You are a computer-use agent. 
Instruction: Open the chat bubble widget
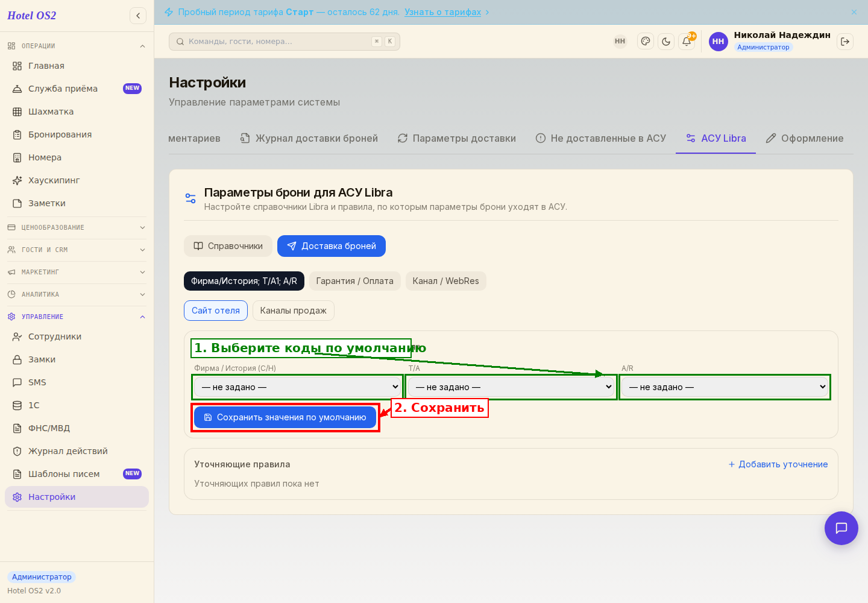pos(841,528)
